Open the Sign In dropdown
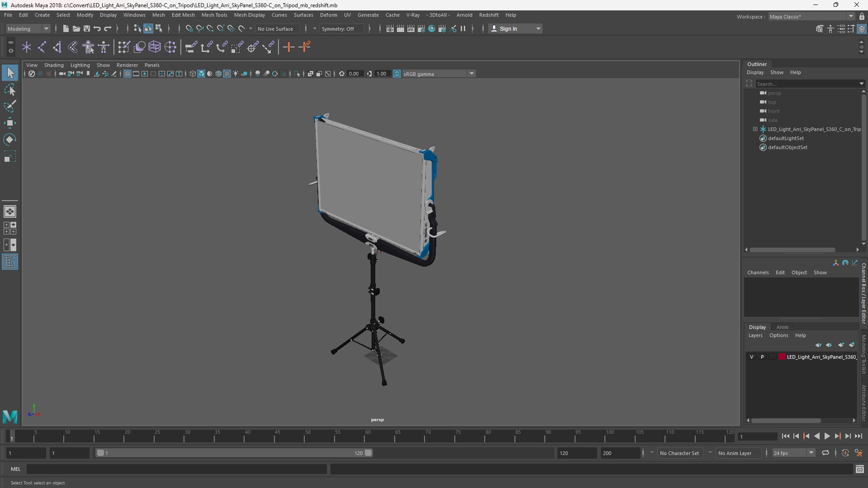The width and height of the screenshot is (868, 488). click(x=515, y=28)
